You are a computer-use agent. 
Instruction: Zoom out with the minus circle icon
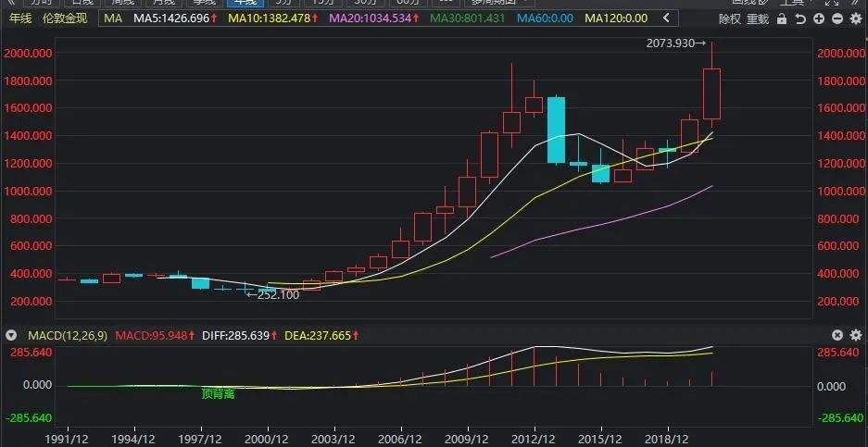837,19
